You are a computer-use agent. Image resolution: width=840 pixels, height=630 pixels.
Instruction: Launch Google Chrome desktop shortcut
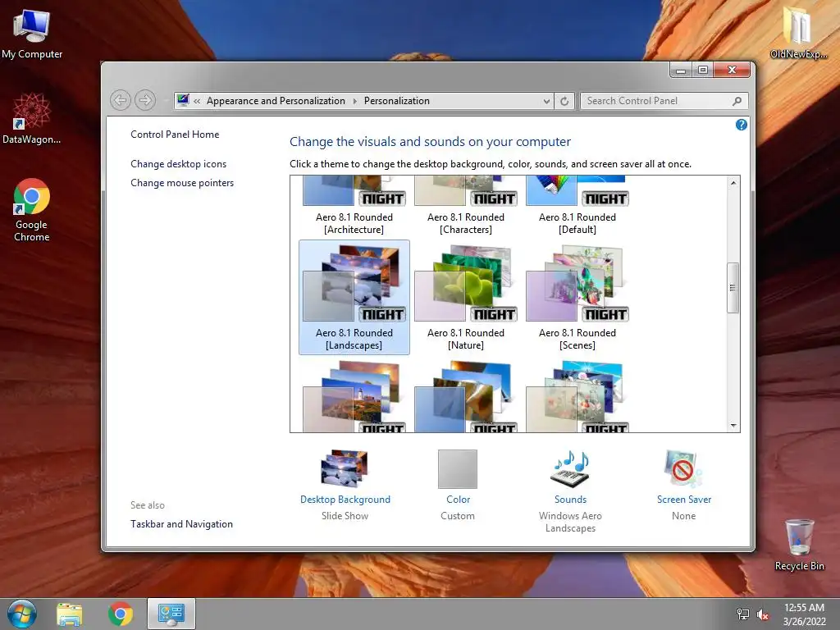pyautogui.click(x=32, y=209)
